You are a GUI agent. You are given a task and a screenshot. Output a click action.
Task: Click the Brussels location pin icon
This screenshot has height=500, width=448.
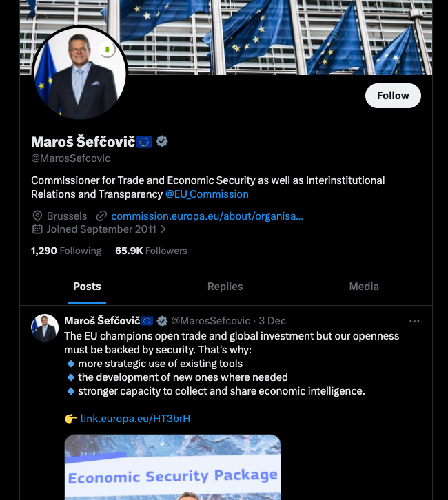pos(37,216)
